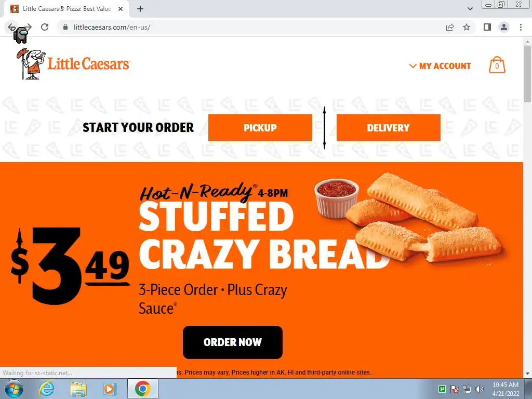532x399 pixels.
Task: View site security lock icon
Action: tap(65, 27)
